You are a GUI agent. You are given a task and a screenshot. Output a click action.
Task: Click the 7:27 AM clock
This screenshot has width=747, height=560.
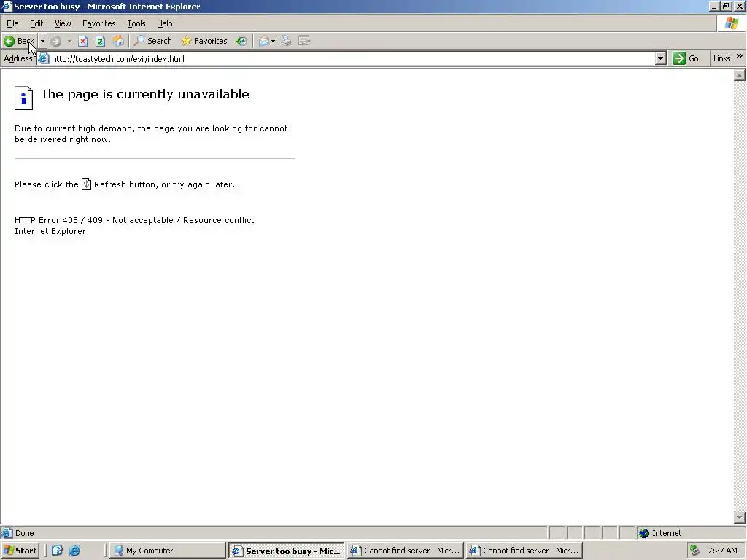coord(722,551)
